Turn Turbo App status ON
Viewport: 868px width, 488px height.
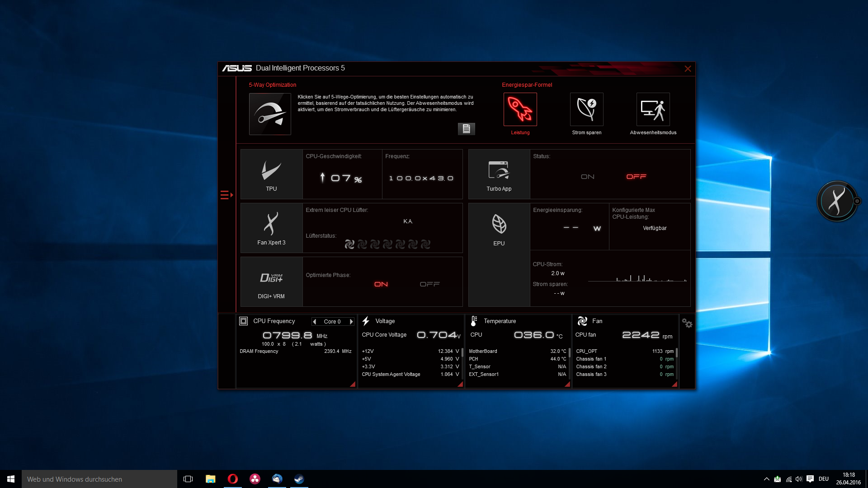pyautogui.click(x=587, y=177)
